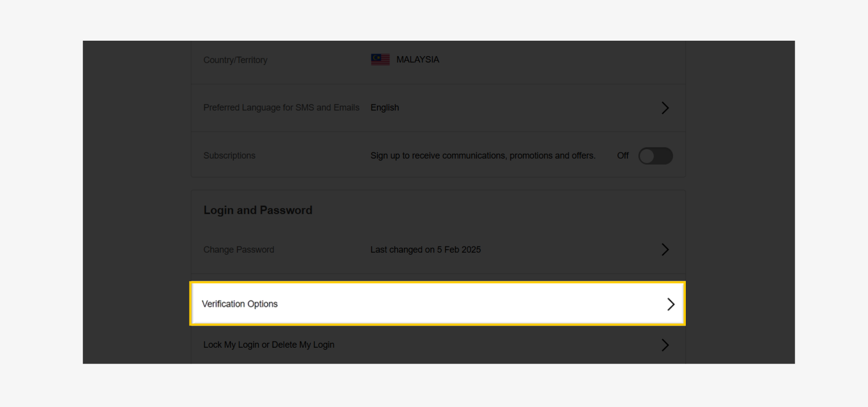Viewport: 868px width, 407px height.
Task: Click the Subscriptions row label
Action: tap(229, 156)
